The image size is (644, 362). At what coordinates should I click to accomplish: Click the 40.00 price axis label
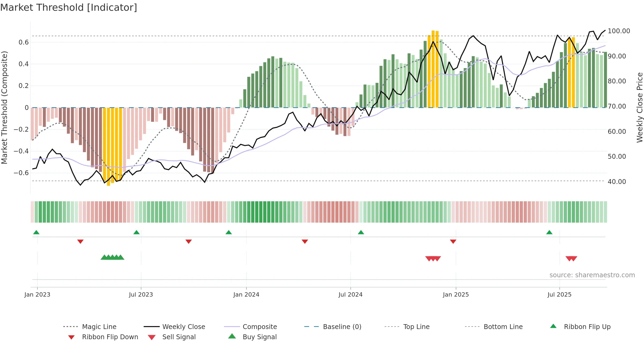click(617, 182)
